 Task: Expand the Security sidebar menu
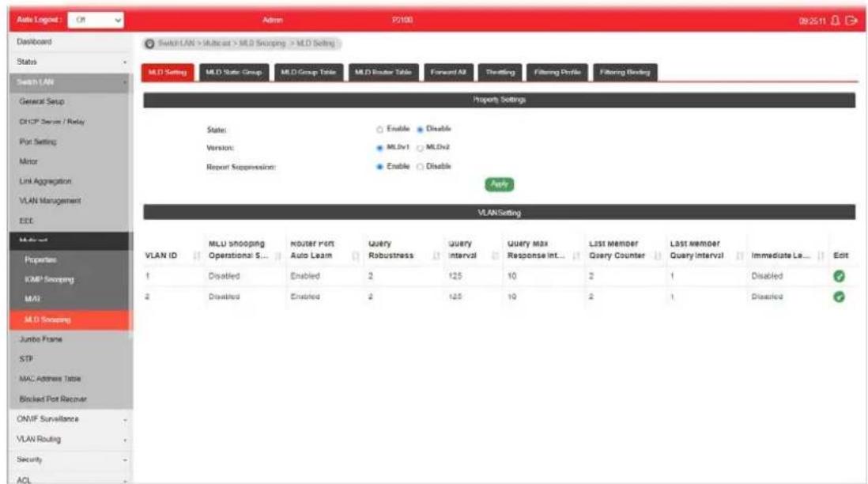click(x=70, y=459)
